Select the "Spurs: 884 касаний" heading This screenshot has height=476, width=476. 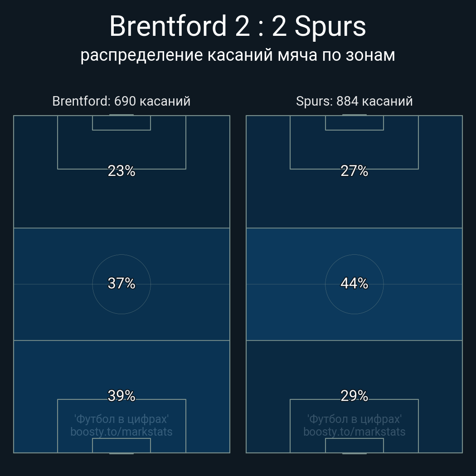[x=354, y=101]
